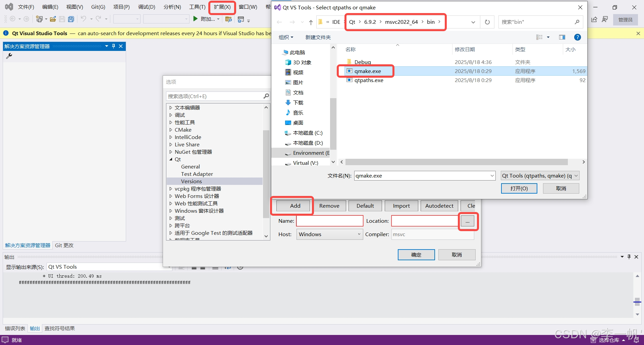
Task: Click the Location input field
Action: click(425, 221)
